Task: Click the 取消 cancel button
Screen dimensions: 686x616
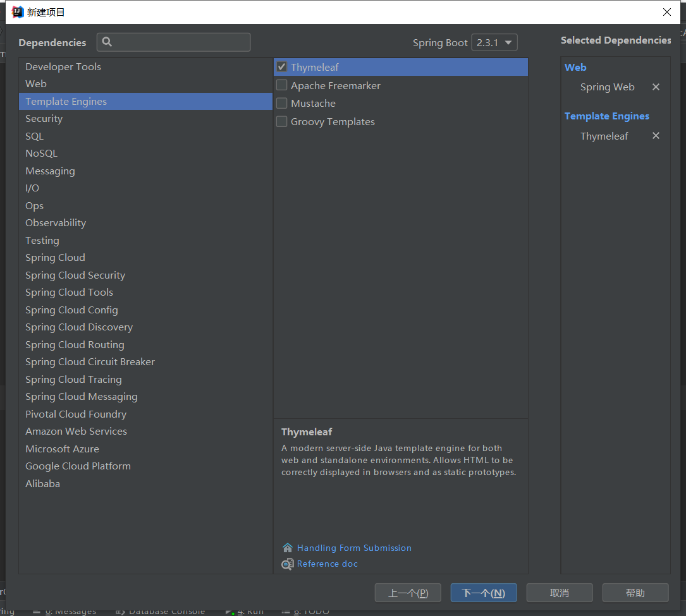Action: (x=560, y=593)
